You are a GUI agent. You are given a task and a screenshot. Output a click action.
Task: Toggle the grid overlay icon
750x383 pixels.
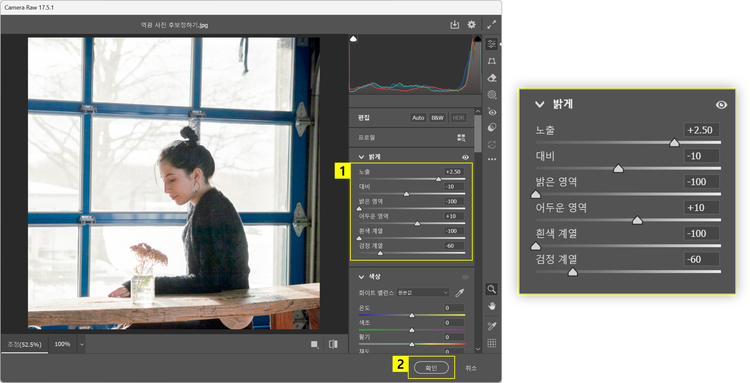pos(491,343)
